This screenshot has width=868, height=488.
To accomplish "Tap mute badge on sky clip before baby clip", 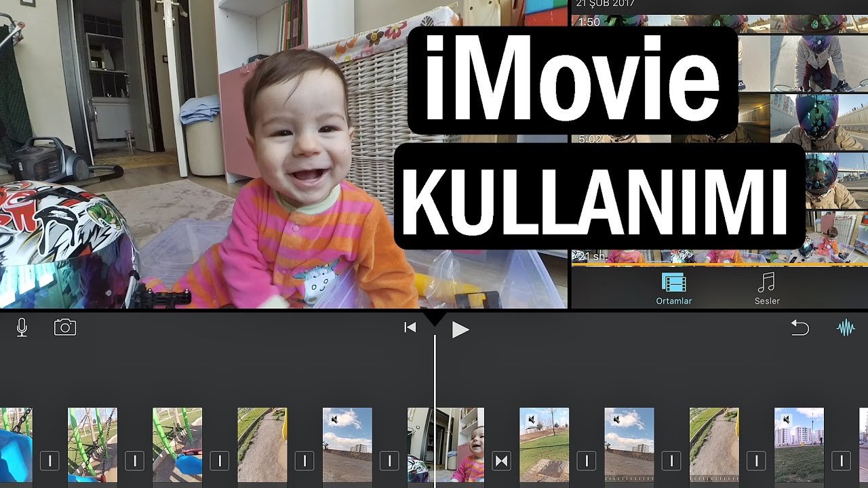I will click(x=334, y=420).
